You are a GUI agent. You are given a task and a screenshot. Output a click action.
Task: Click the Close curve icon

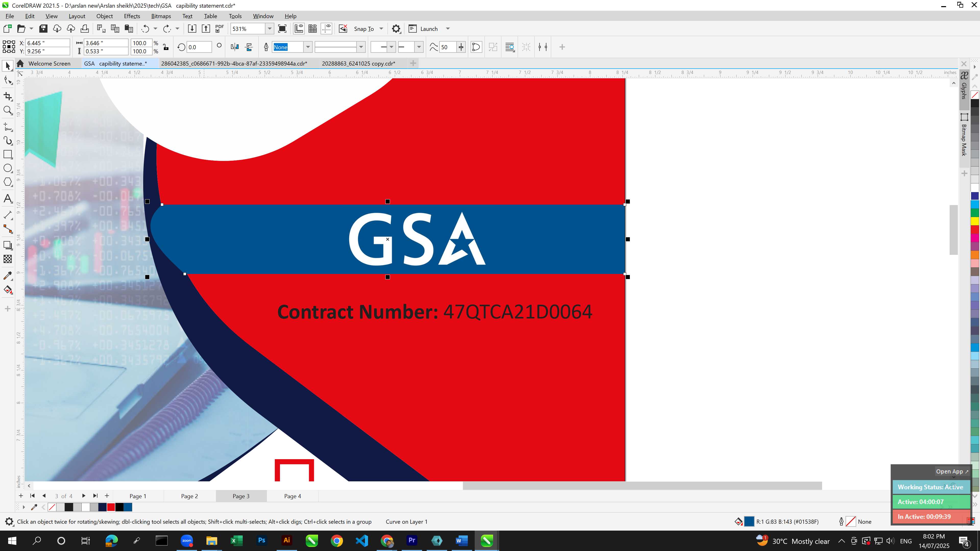tap(476, 47)
